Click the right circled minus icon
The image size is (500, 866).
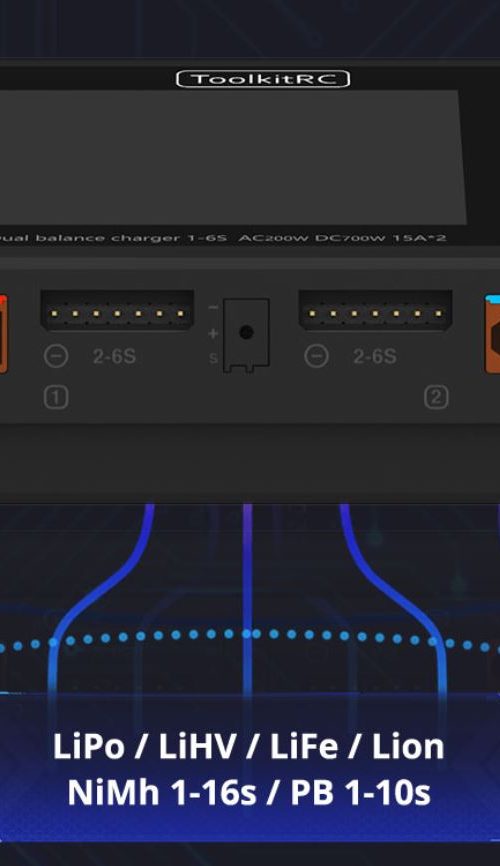(x=317, y=356)
